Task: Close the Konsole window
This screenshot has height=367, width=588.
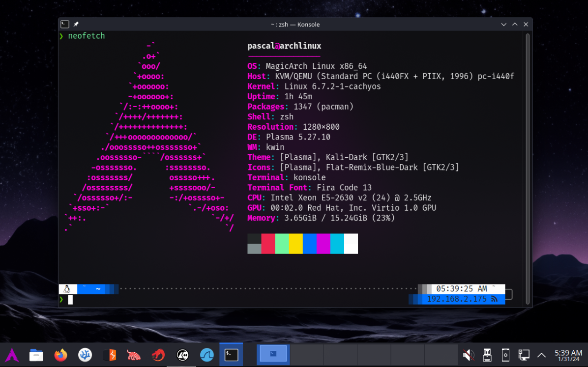Action: [x=526, y=25]
